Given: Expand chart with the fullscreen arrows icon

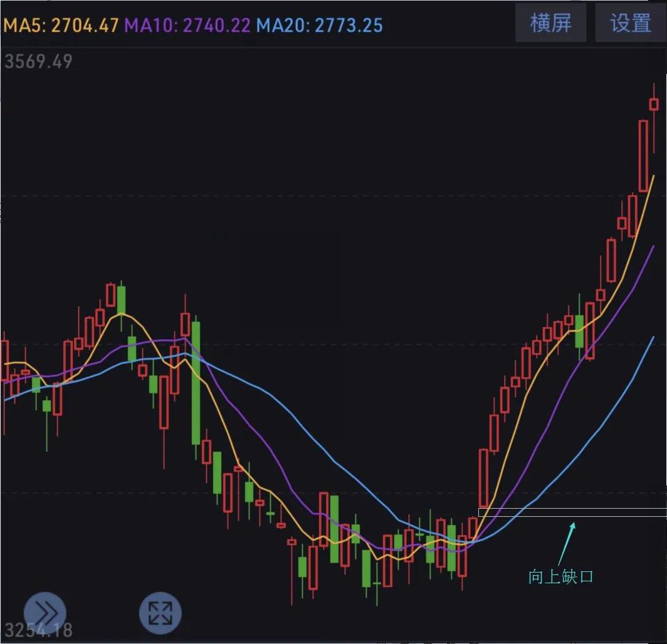Looking at the screenshot, I should (160, 611).
